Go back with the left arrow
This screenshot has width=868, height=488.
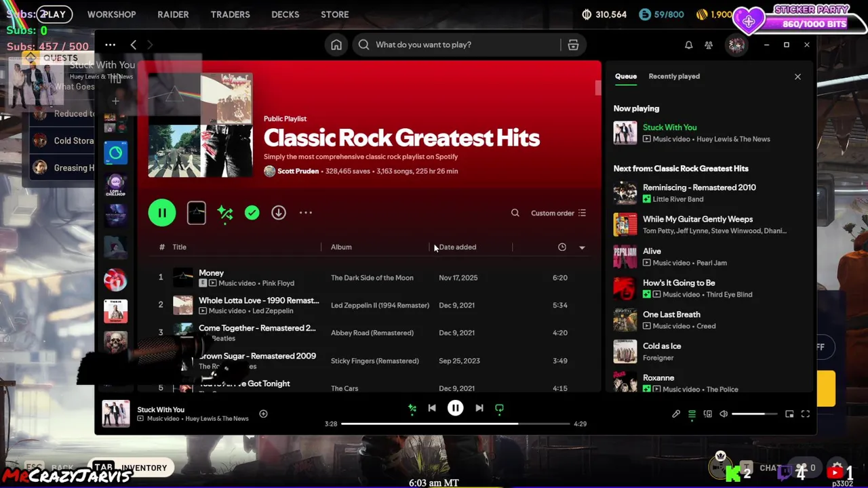click(134, 45)
